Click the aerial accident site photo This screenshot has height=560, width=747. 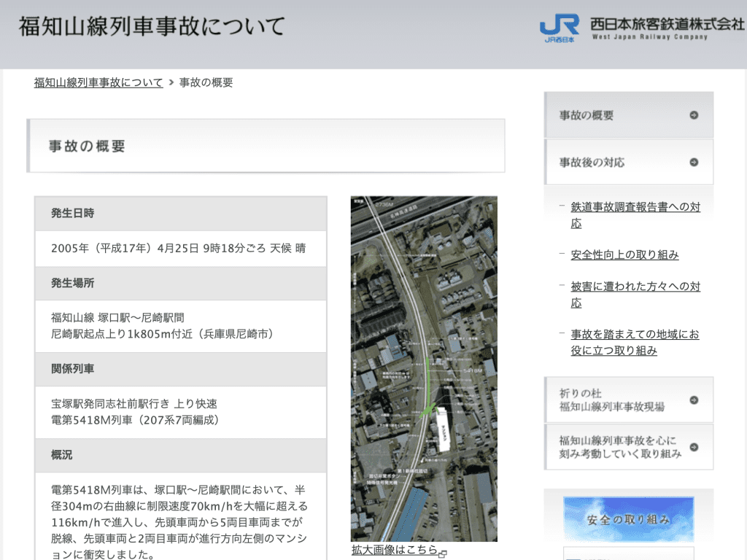click(x=424, y=368)
